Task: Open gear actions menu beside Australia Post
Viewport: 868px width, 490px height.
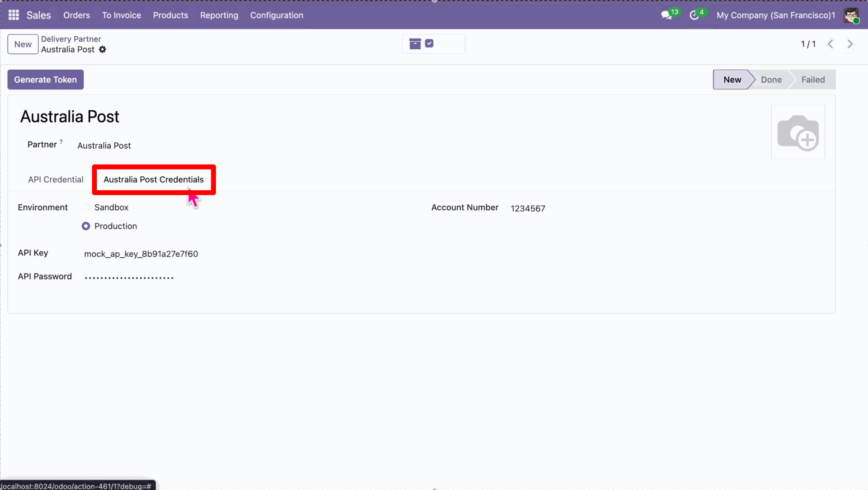Action: [x=103, y=50]
